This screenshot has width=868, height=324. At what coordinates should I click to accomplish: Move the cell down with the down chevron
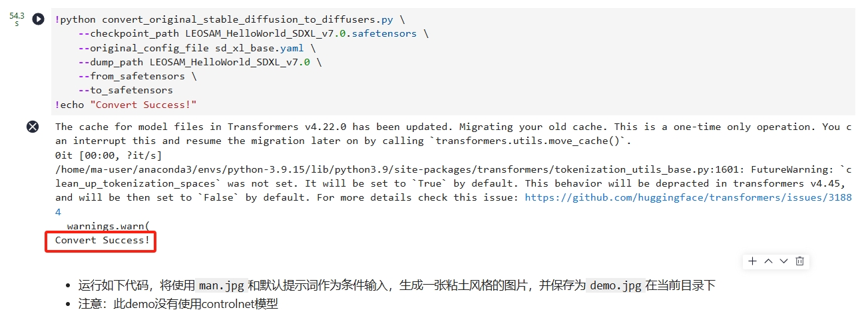coord(783,261)
